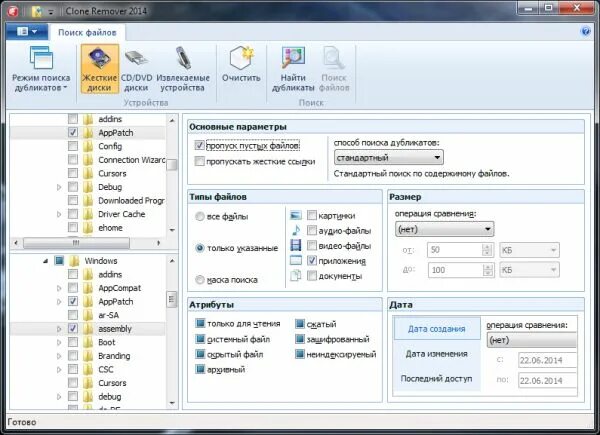Click the quick access toolbar icon

37,11
